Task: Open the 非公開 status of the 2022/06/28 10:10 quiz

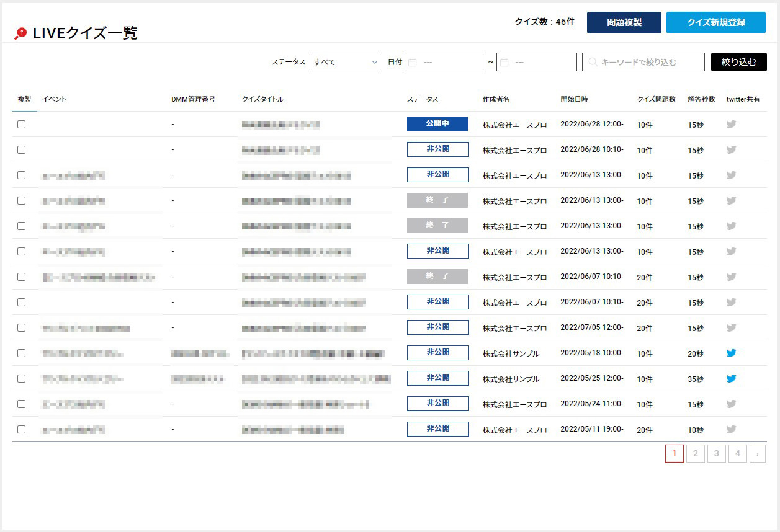Action: click(x=437, y=149)
